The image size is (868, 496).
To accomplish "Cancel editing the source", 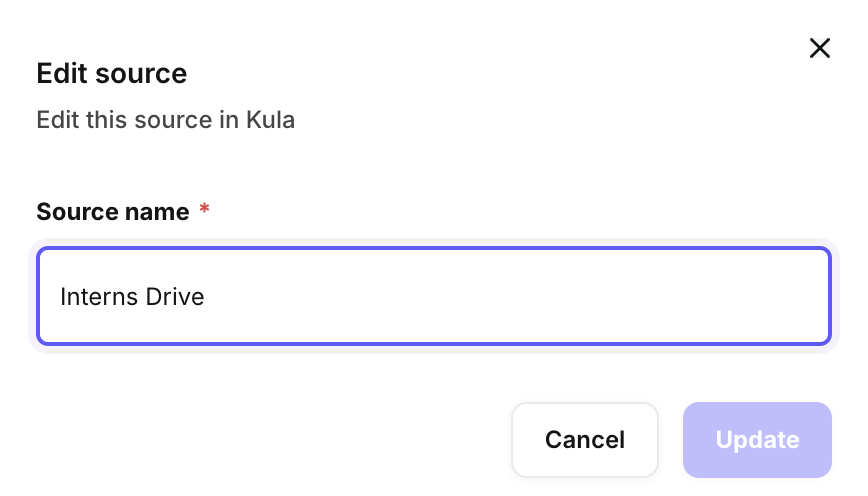I will click(584, 440).
